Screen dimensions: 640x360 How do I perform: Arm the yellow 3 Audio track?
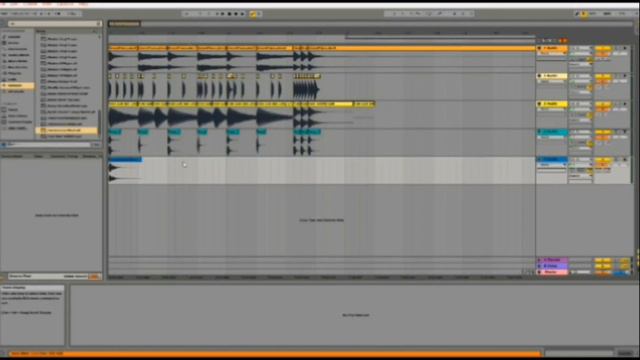[624, 104]
